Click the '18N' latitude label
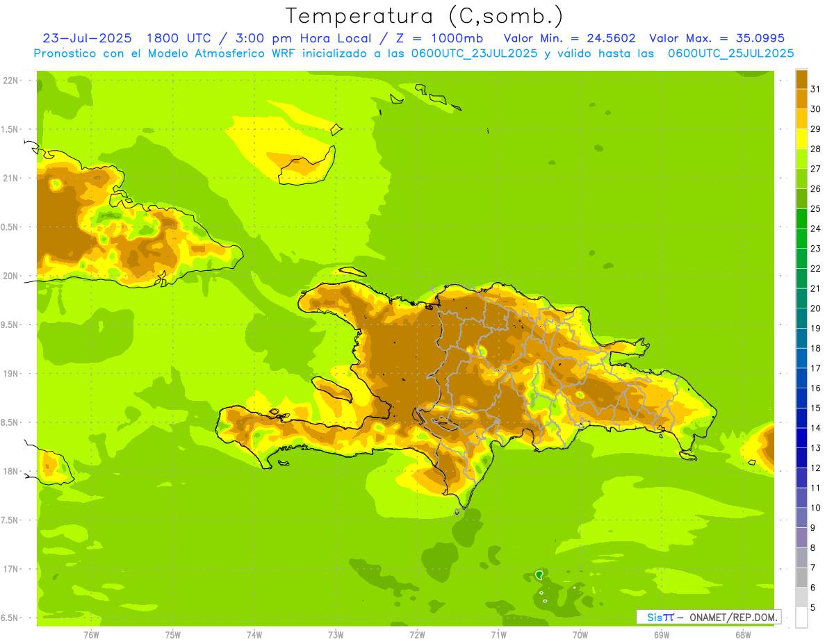The width and height of the screenshot is (834, 644). (x=10, y=471)
